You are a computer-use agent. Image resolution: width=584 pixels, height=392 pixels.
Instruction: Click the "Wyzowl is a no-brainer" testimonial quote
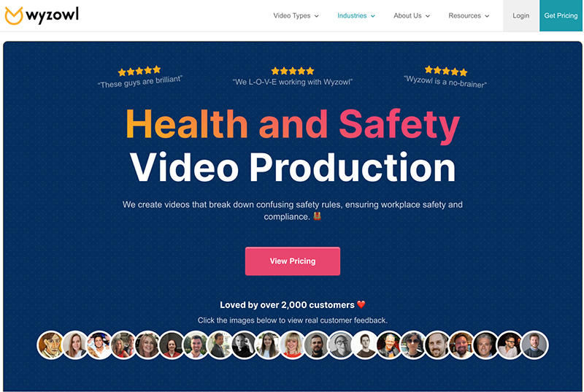pyautogui.click(x=445, y=82)
